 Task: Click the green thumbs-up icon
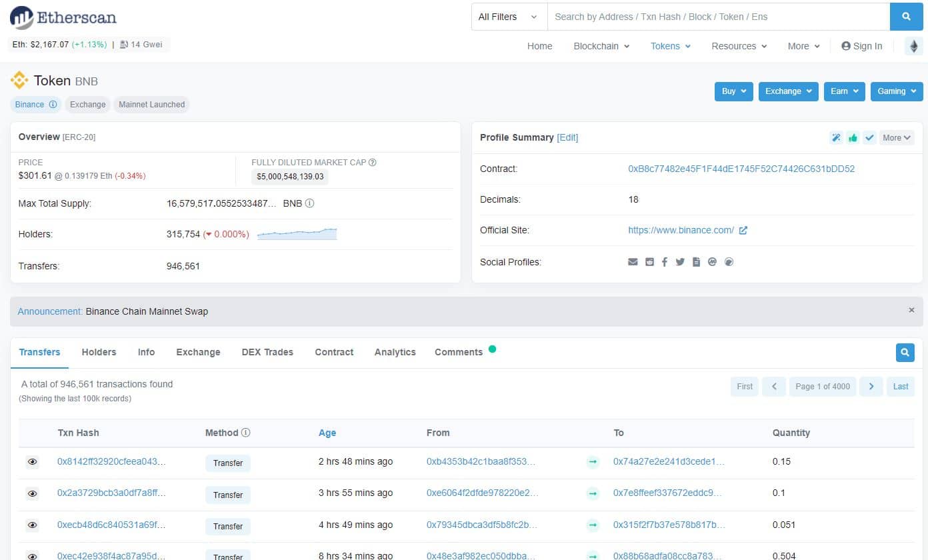coord(853,138)
